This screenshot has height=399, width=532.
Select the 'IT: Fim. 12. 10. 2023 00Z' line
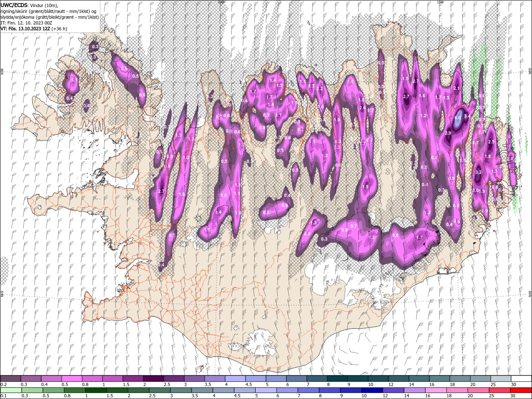point(26,23)
